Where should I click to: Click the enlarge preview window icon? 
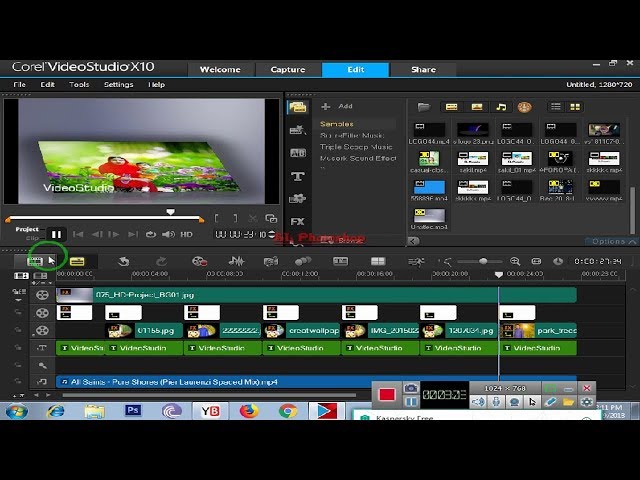(x=271, y=219)
